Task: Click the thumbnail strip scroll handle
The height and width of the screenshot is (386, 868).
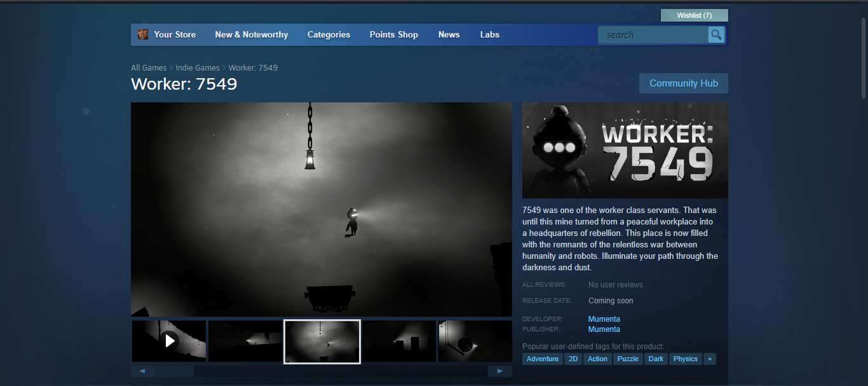Action: tap(175, 371)
